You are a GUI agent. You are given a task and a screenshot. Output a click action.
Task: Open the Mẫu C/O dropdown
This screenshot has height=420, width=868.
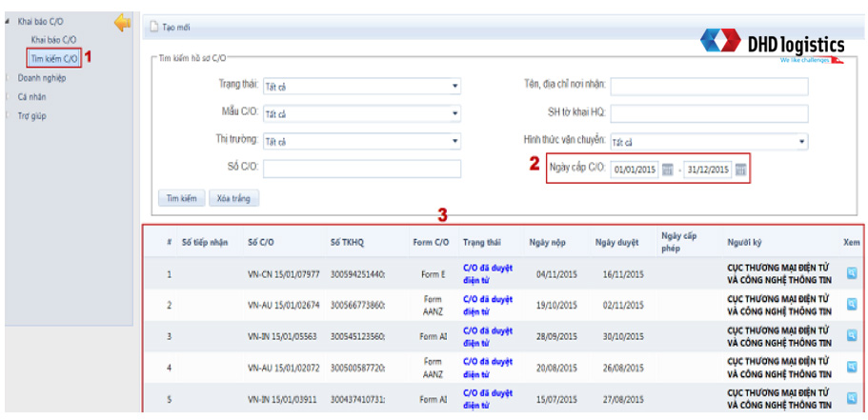click(x=361, y=114)
